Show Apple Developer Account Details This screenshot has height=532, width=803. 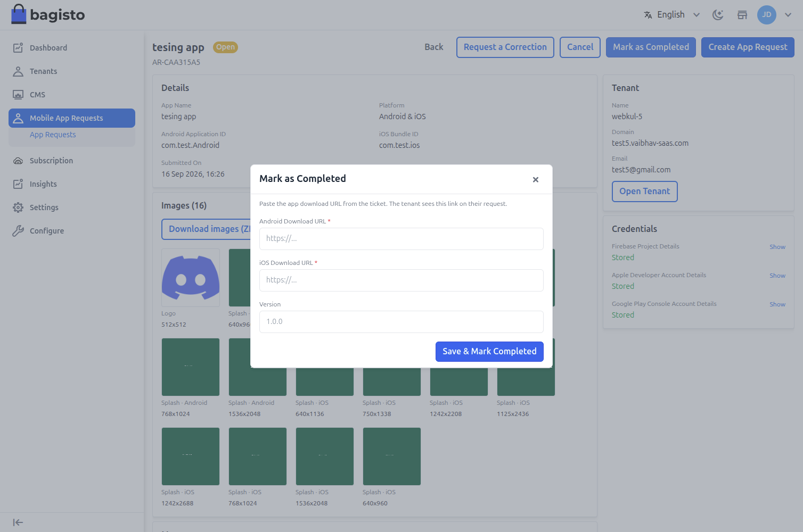point(777,276)
